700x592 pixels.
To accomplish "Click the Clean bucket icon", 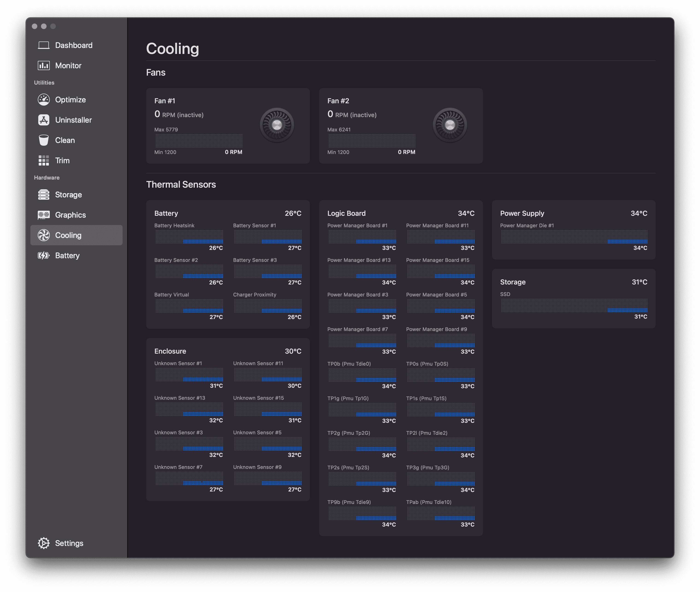I will point(44,140).
